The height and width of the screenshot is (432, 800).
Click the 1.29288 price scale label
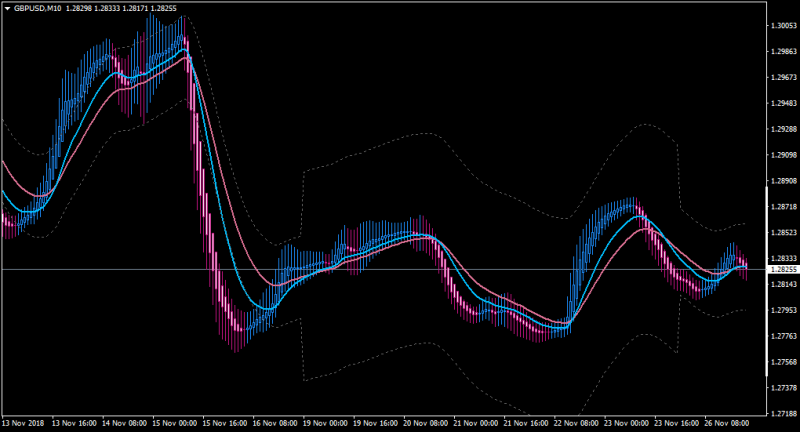click(x=784, y=129)
